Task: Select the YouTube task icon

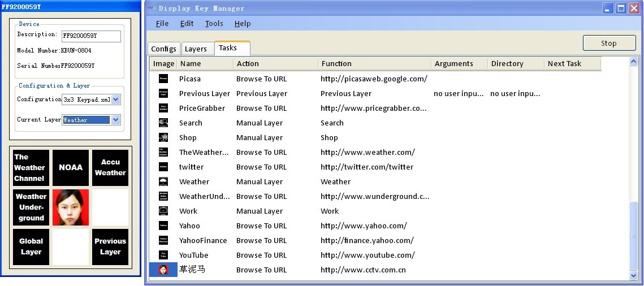Action: coord(163,255)
